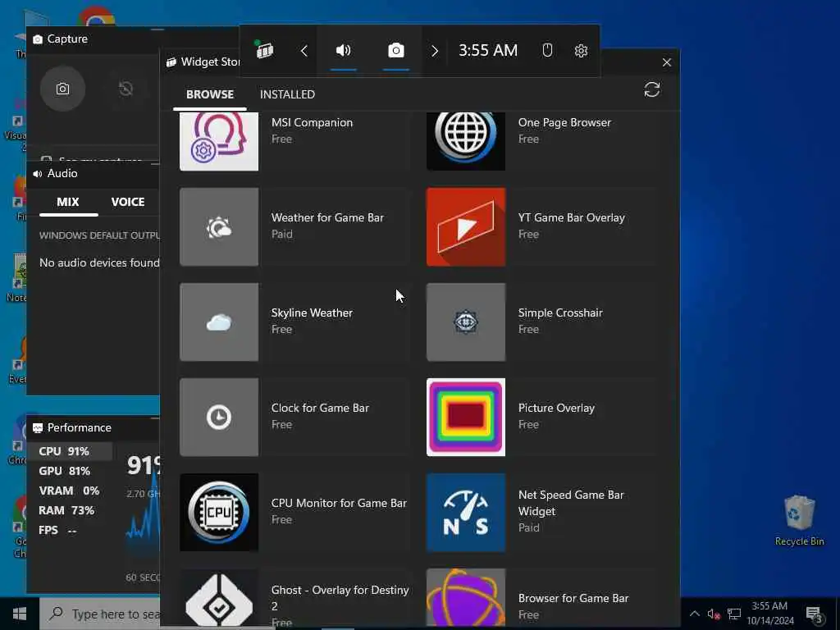
Task: Select the Browser for Game Bar icon
Action: click(x=466, y=599)
